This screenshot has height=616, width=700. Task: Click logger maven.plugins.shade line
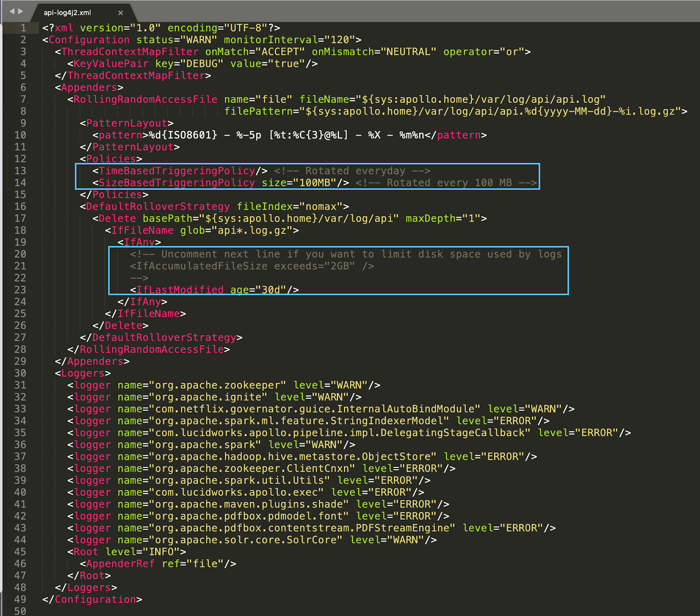(x=258, y=504)
